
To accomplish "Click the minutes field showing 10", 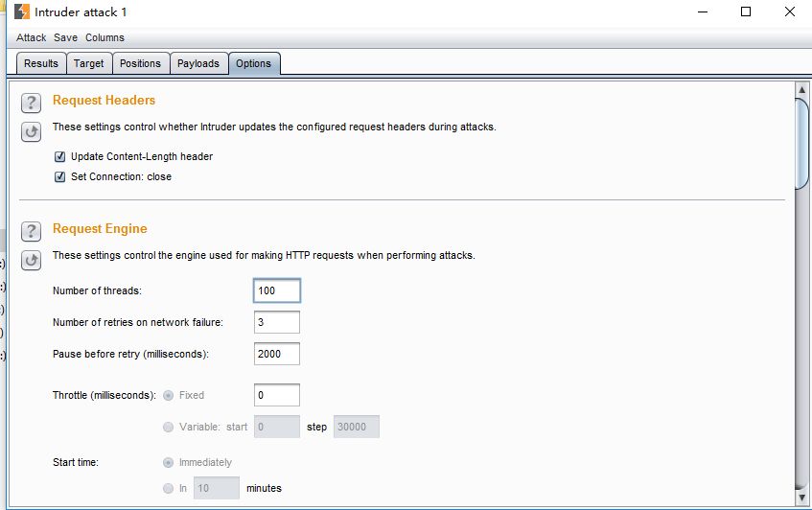I will (x=217, y=488).
